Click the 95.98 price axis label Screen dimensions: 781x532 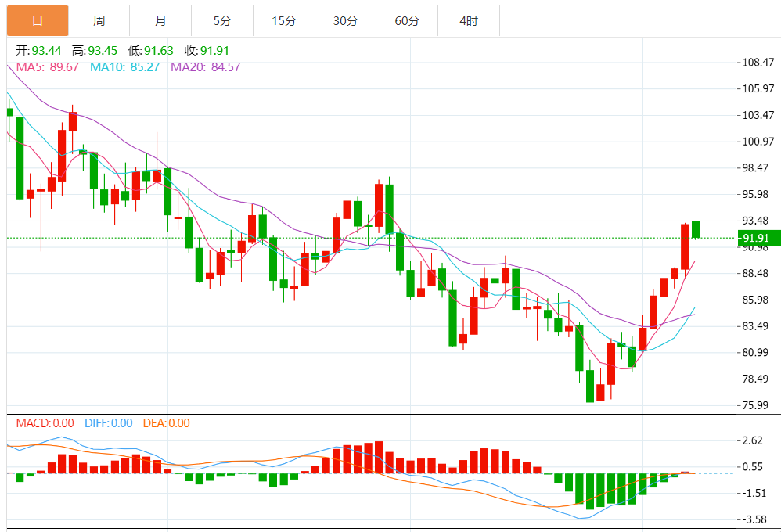[755, 194]
